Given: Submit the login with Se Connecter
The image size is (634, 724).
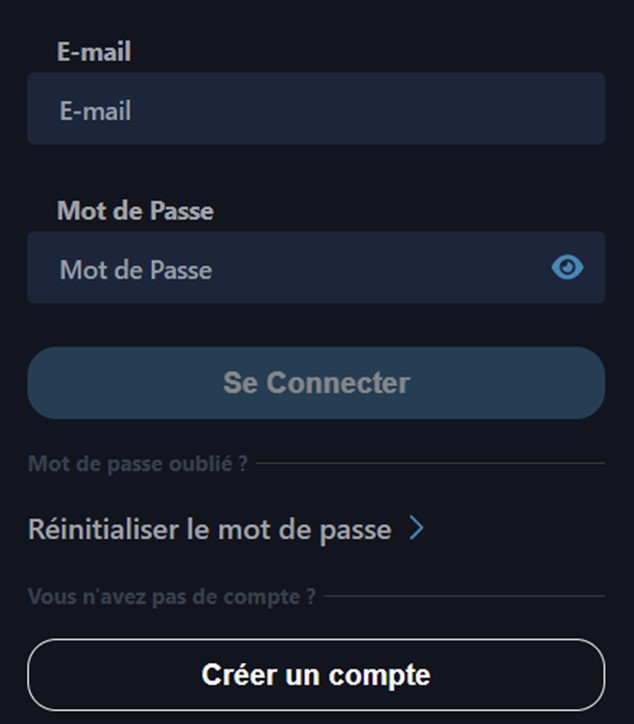Looking at the screenshot, I should point(316,383).
